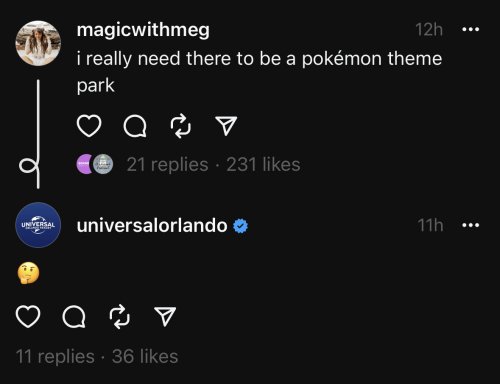Share magicwithmeg's post via send icon
Screen dimensions: 500x384
pyautogui.click(x=226, y=125)
